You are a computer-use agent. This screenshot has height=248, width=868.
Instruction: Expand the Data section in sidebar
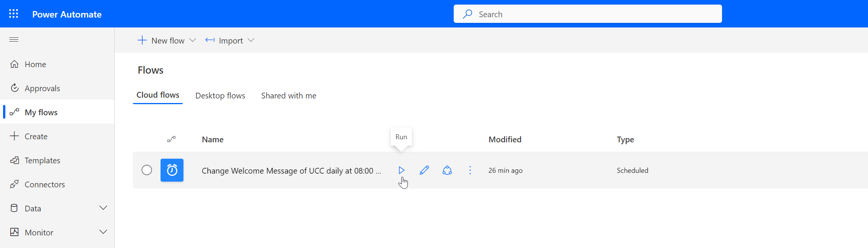point(103,208)
